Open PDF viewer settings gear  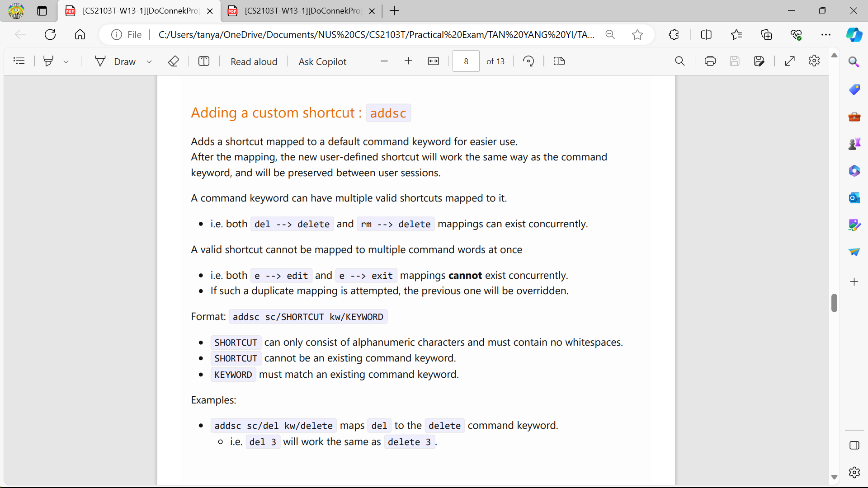pyautogui.click(x=814, y=61)
